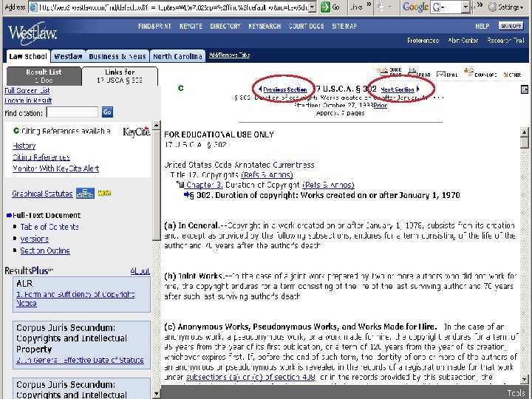
Task: Click the left sidebar scroll-down arrow
Action: [x=156, y=394]
